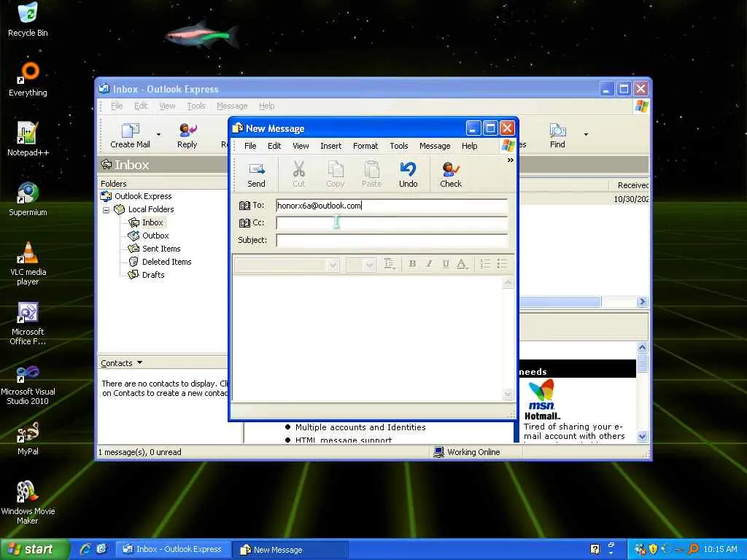This screenshot has width=747, height=560.
Task: Click into the Cc: address field
Action: tap(392, 223)
